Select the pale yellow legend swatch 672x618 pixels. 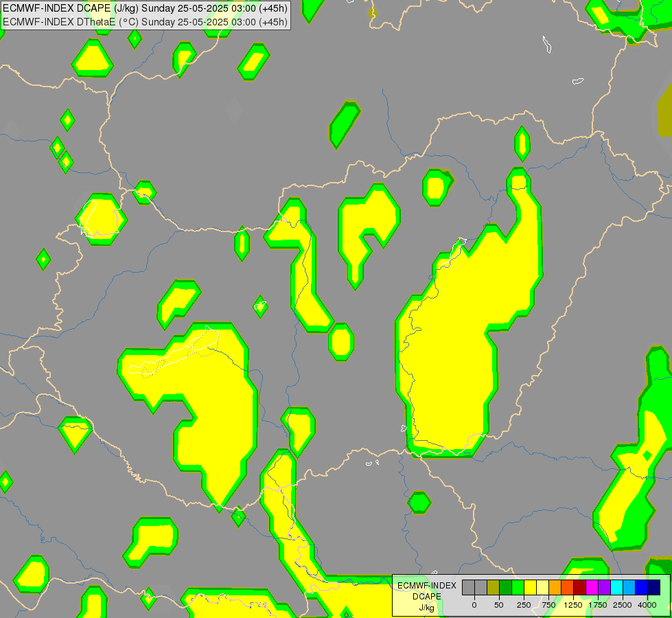click(x=542, y=588)
